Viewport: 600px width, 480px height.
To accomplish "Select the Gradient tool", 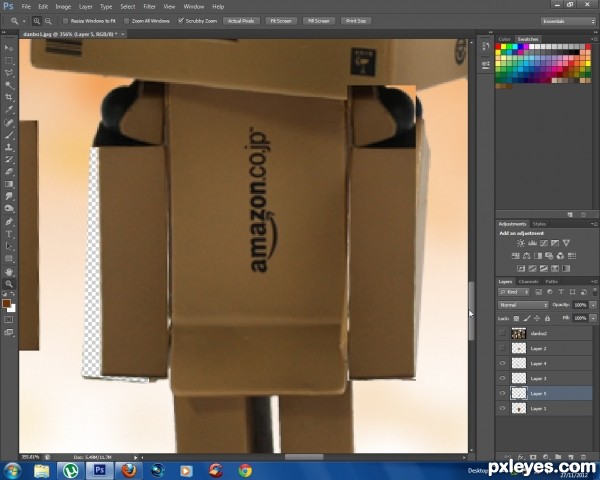I will (9, 184).
